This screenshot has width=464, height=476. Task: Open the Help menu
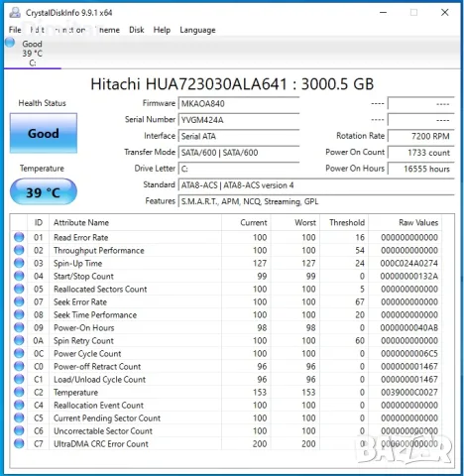(162, 30)
